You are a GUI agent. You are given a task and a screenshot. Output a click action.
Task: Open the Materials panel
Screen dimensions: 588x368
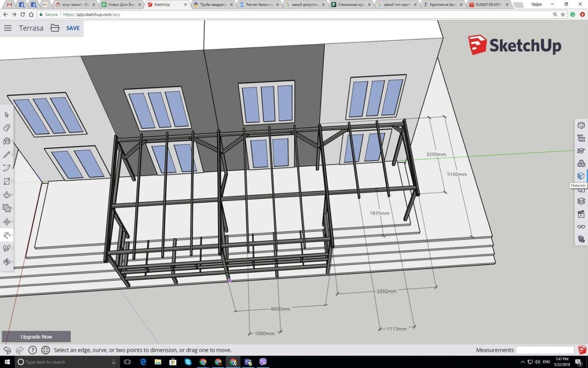tap(581, 176)
